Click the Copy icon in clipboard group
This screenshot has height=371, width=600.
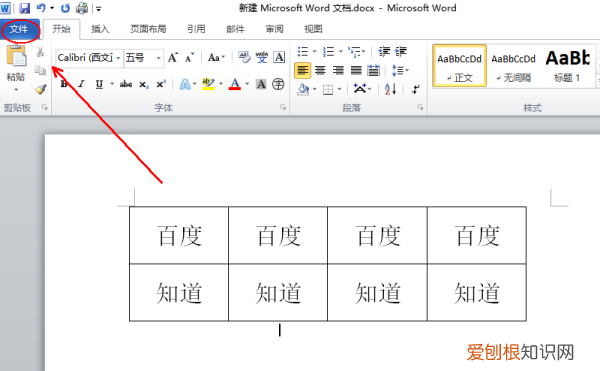[40, 70]
